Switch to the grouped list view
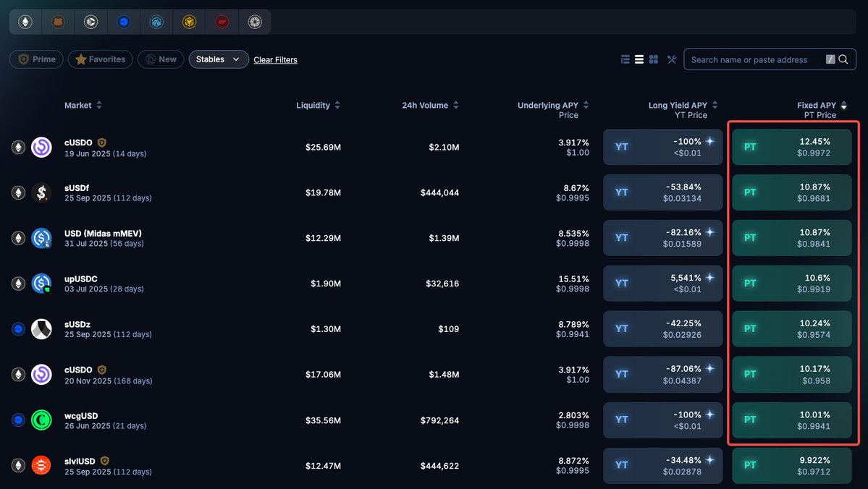868x489 pixels. point(625,59)
